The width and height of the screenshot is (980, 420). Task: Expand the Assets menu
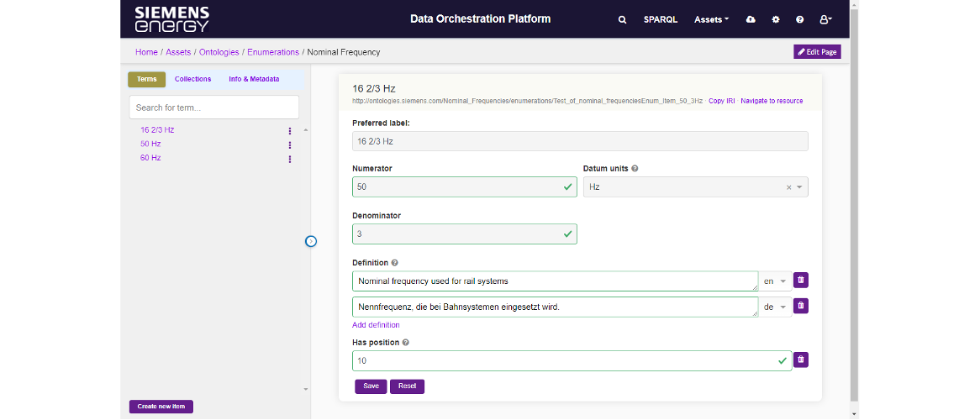coord(711,19)
